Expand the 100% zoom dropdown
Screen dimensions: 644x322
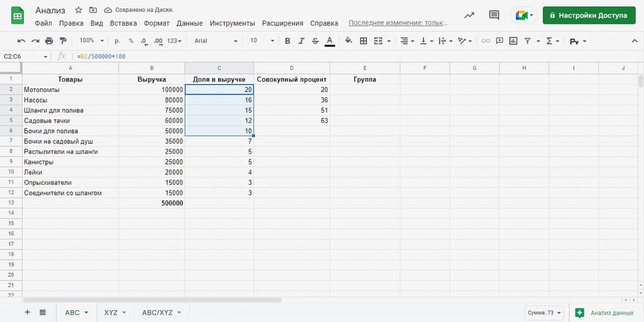pos(91,41)
